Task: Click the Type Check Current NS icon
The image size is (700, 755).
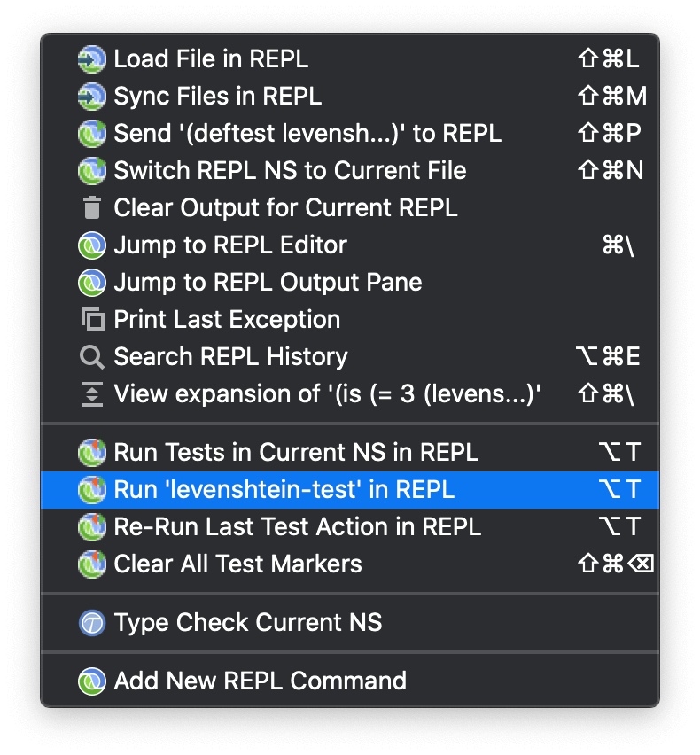Action: click(x=91, y=623)
